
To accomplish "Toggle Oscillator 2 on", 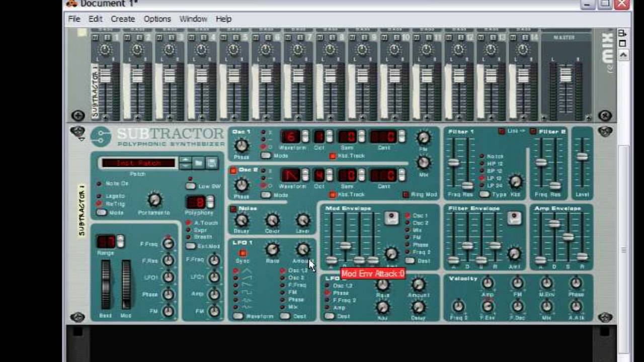I will [x=233, y=171].
